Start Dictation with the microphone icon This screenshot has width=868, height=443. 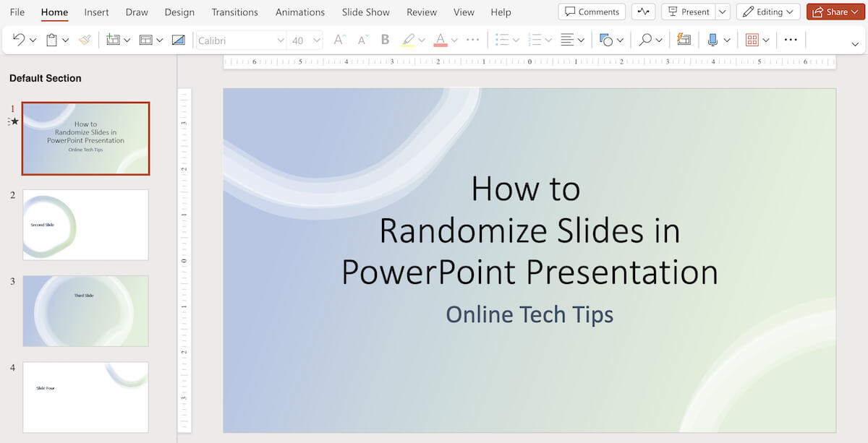point(712,40)
